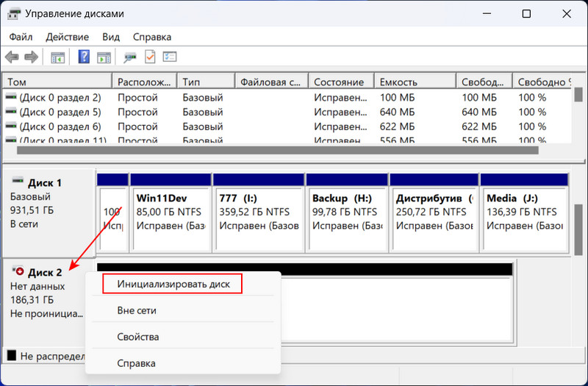Sort by the Файловая система column header
This screenshot has height=386, width=588.
271,82
